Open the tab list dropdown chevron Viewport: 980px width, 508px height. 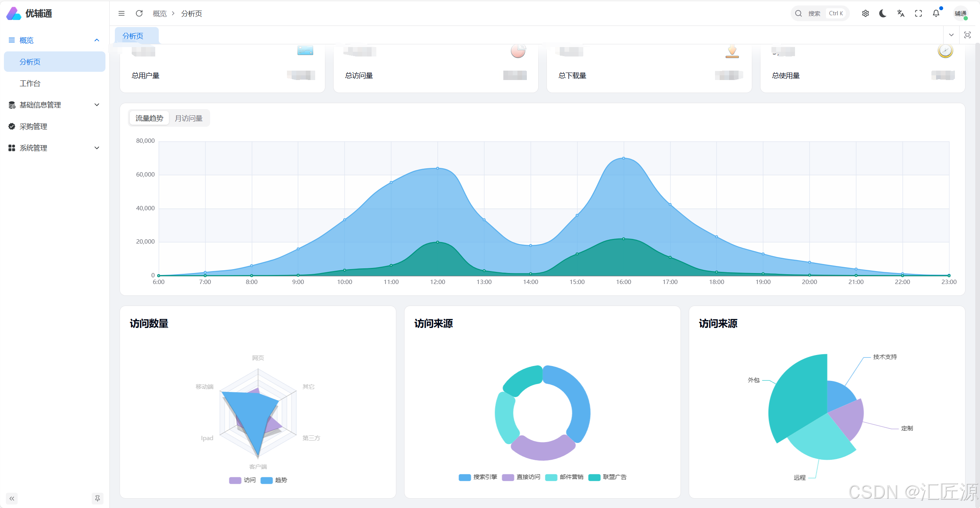pos(951,35)
